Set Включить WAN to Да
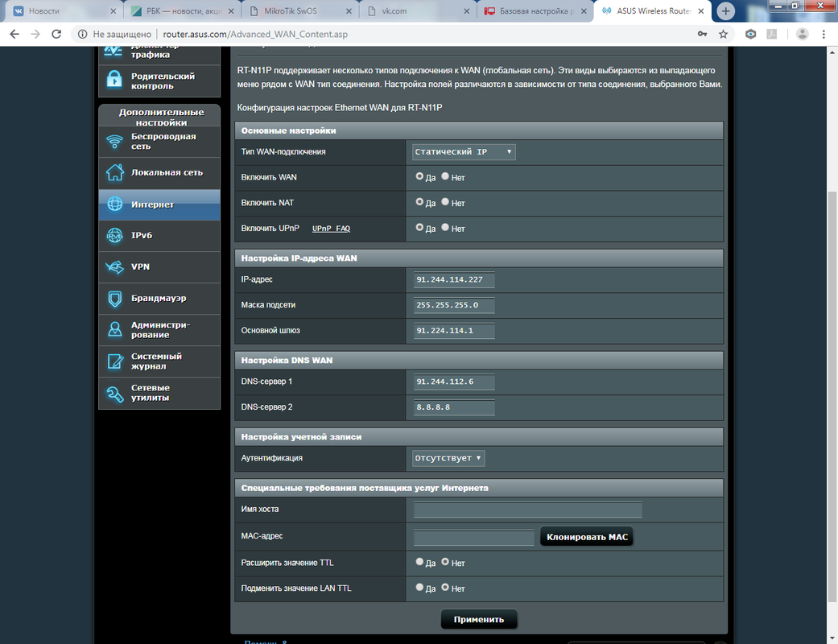Screen dimensions: 838x644 (x=419, y=176)
